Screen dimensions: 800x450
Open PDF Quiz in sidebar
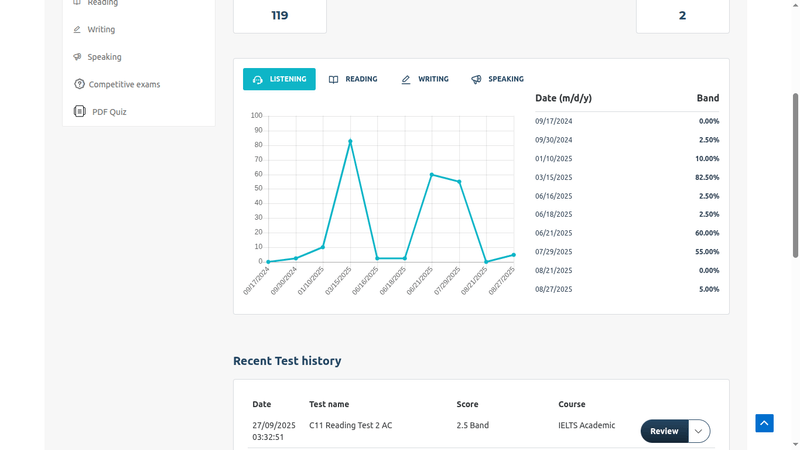[x=109, y=112]
